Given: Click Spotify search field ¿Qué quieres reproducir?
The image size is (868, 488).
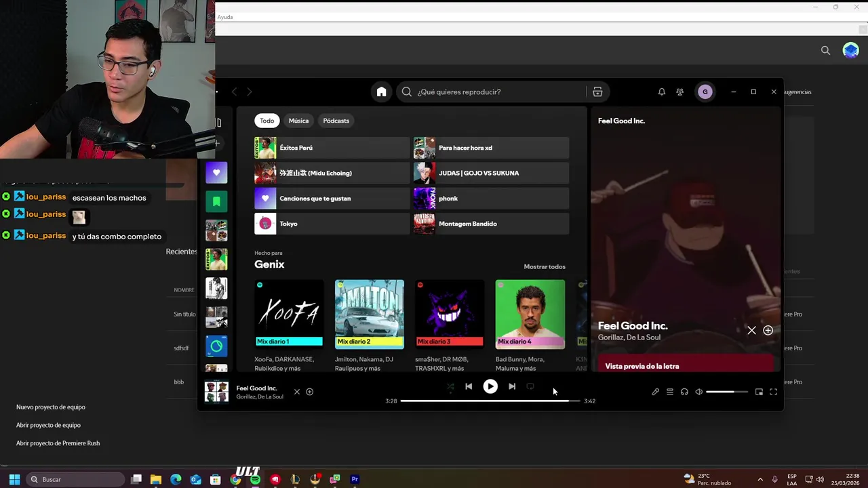Looking at the screenshot, I should [x=498, y=91].
